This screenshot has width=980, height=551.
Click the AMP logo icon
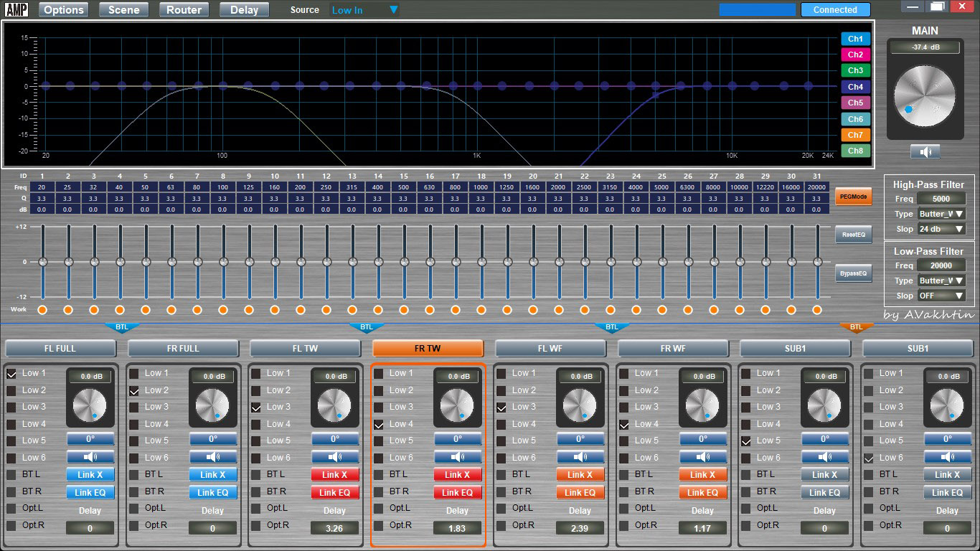tap(17, 9)
